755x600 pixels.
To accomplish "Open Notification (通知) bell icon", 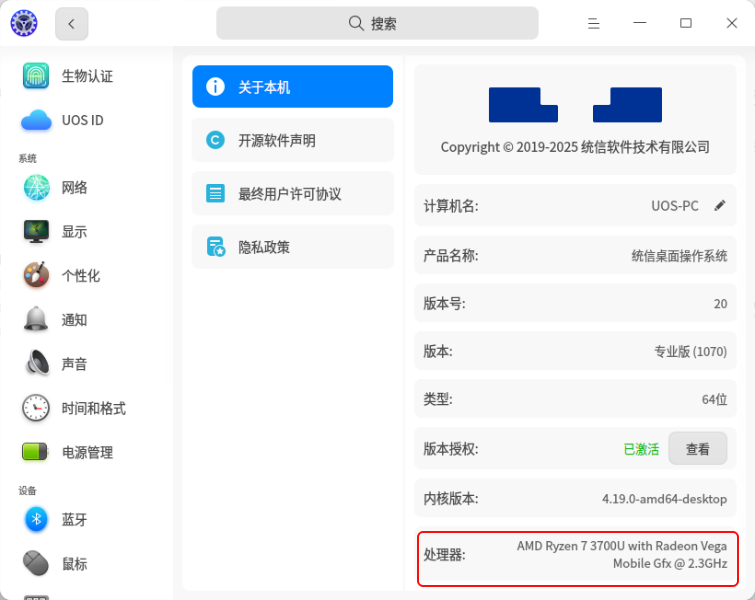I will tap(36, 319).
